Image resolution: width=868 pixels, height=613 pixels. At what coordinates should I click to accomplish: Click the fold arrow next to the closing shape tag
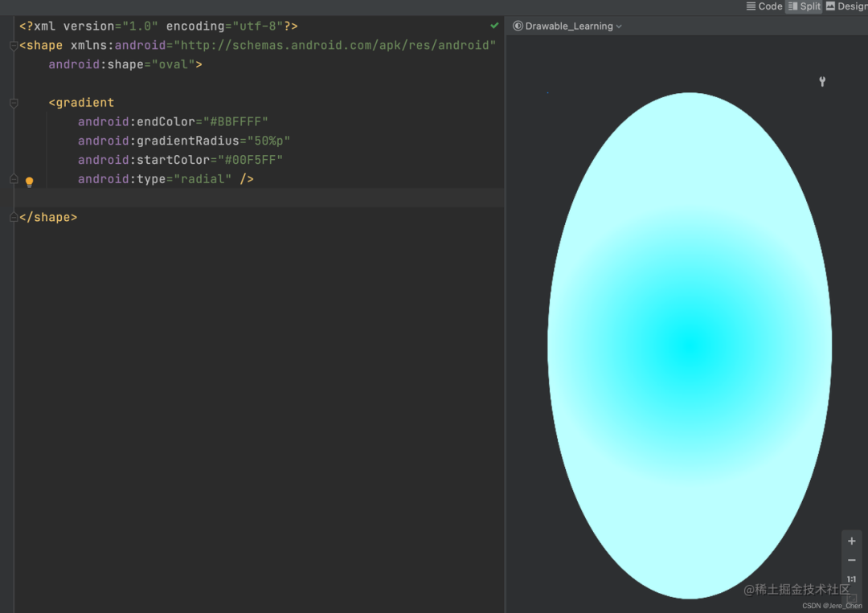coord(12,217)
